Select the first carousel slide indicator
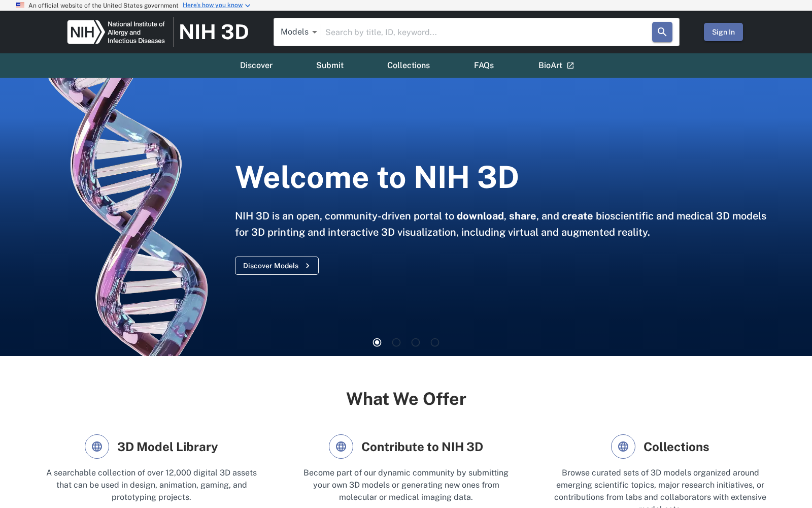 377,342
